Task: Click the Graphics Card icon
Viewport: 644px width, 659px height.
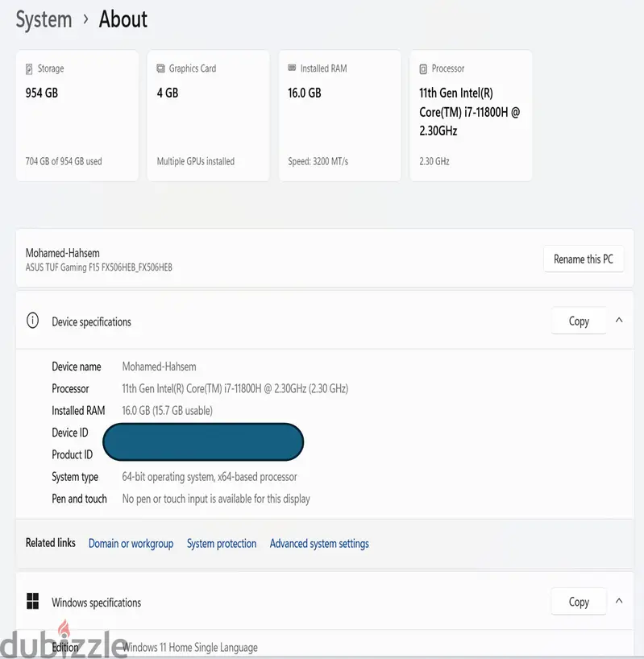Action: point(160,68)
